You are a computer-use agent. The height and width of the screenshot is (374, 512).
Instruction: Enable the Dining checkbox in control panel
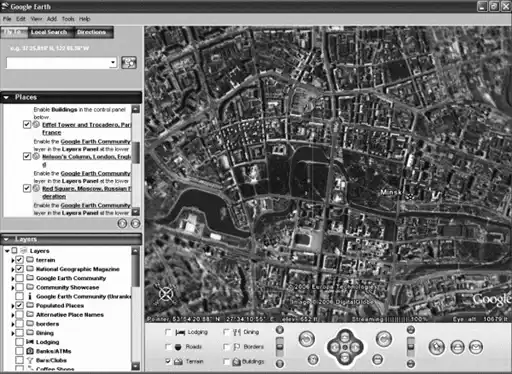(x=226, y=332)
